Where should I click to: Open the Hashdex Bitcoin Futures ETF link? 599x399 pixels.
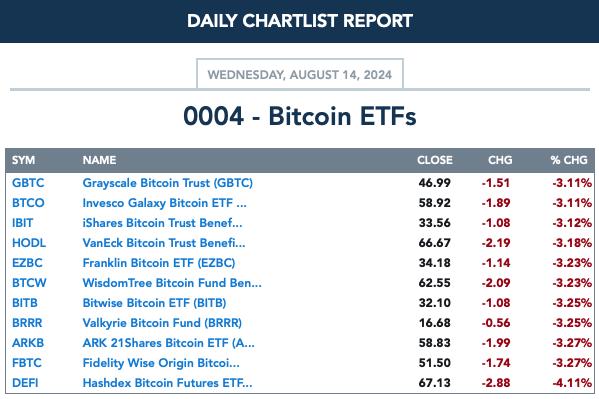[167, 383]
